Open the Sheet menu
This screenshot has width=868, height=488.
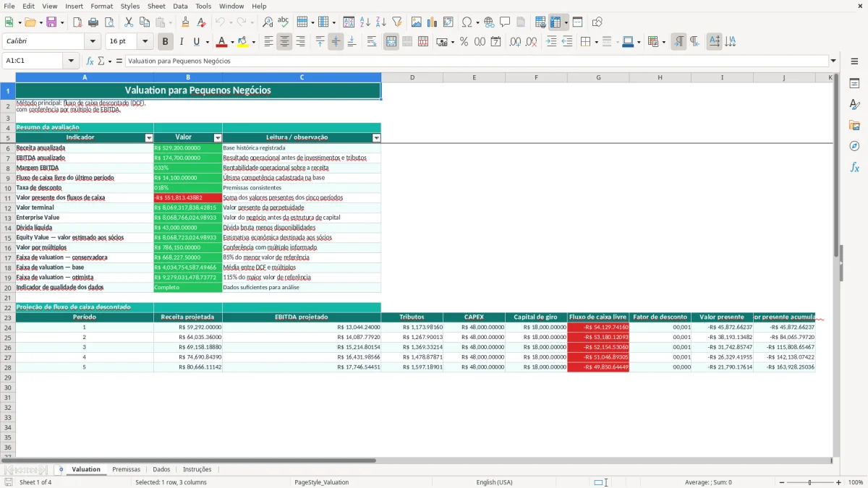click(156, 6)
